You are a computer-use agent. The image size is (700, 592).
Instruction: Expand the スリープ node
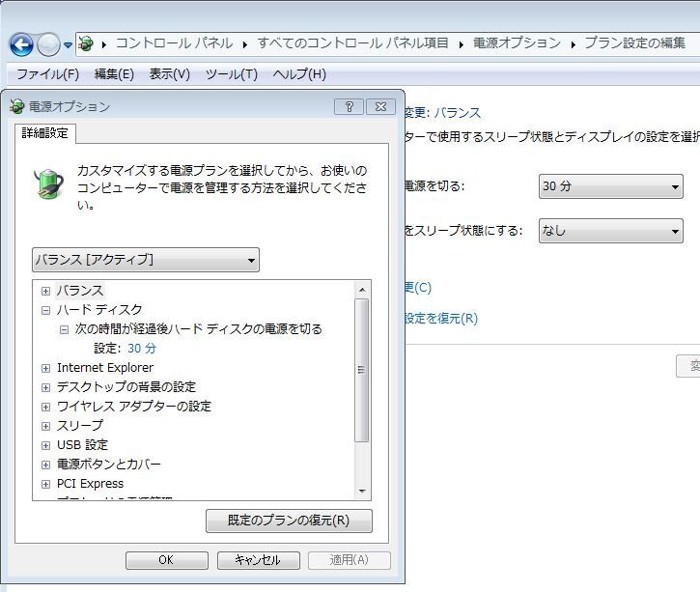(x=45, y=426)
